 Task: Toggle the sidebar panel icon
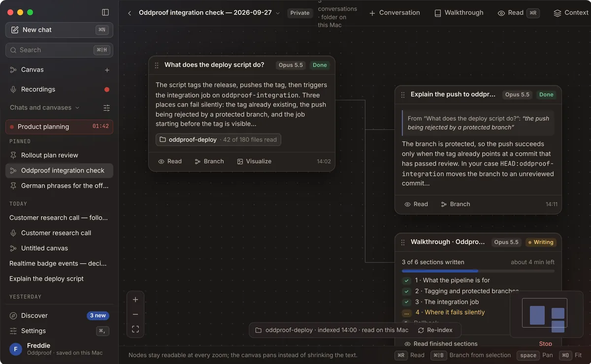(105, 12)
